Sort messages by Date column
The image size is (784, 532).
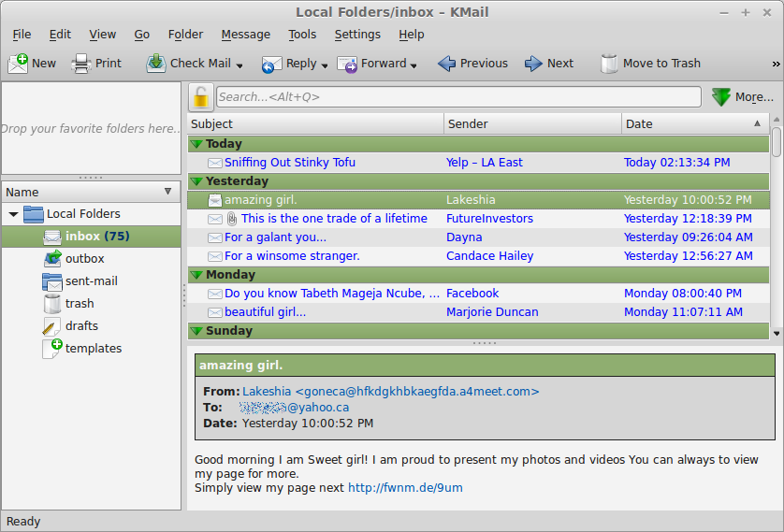pyautogui.click(x=695, y=123)
